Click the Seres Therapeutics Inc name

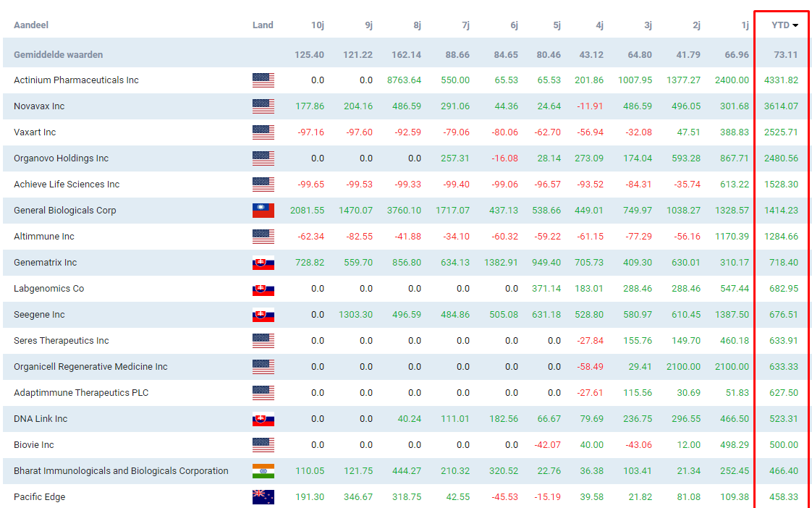[x=62, y=341]
